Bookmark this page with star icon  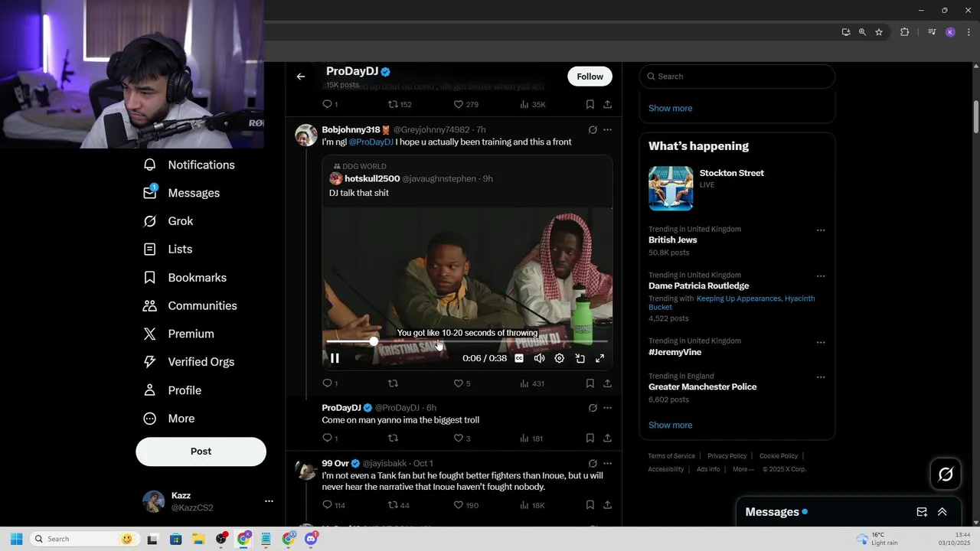[879, 32]
